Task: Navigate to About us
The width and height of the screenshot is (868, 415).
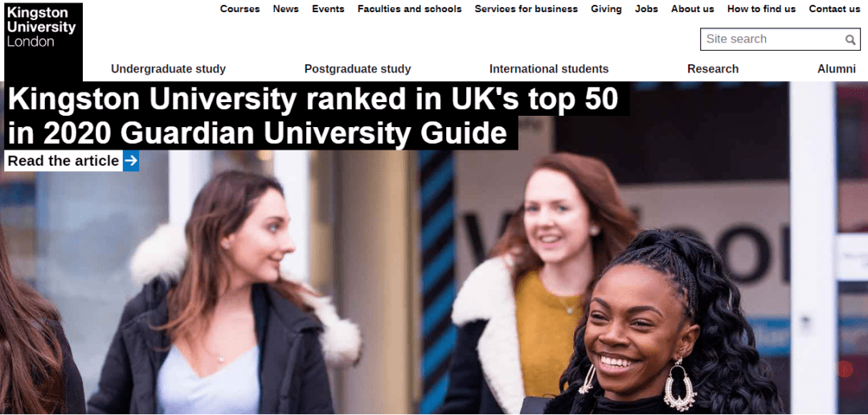Action: click(x=693, y=9)
